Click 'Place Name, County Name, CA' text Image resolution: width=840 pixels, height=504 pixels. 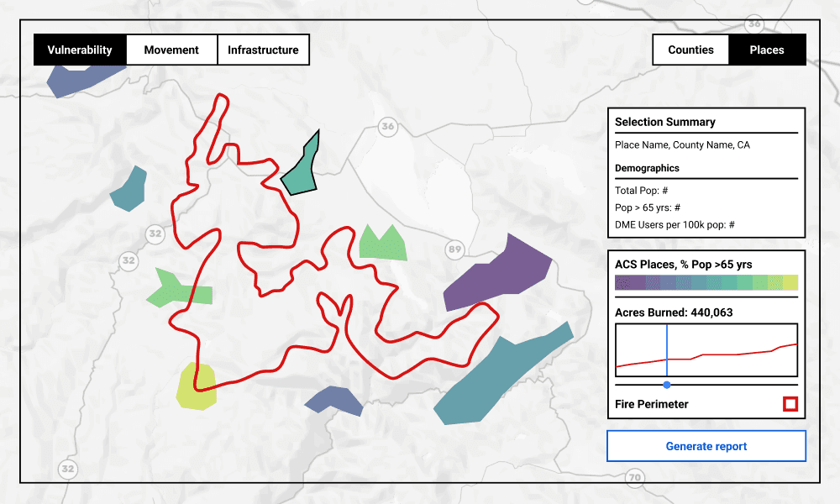[x=682, y=144]
